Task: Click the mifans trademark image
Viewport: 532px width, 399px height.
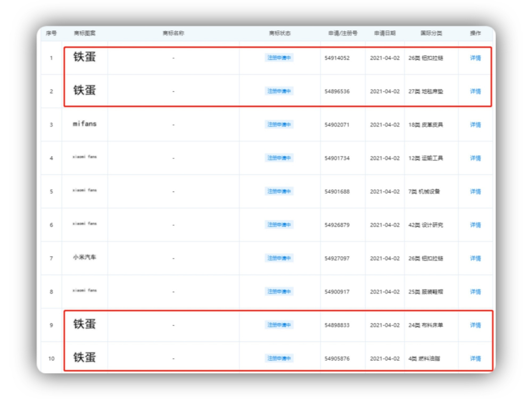Action: point(84,124)
